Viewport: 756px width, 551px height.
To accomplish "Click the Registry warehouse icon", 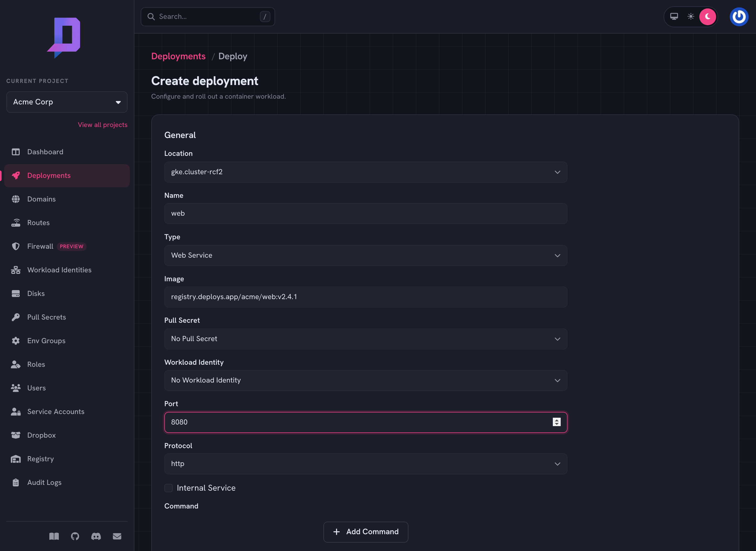I will pyautogui.click(x=16, y=459).
